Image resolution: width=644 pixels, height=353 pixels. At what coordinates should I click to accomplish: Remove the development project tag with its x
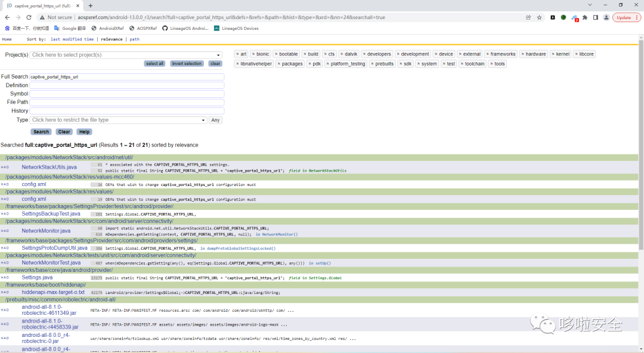tap(398, 54)
